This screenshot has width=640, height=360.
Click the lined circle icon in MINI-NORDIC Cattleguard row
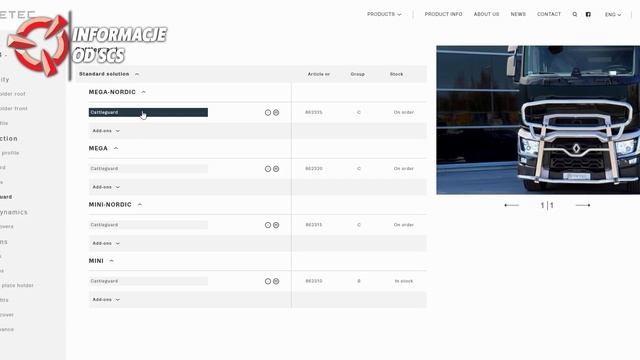tap(276, 225)
